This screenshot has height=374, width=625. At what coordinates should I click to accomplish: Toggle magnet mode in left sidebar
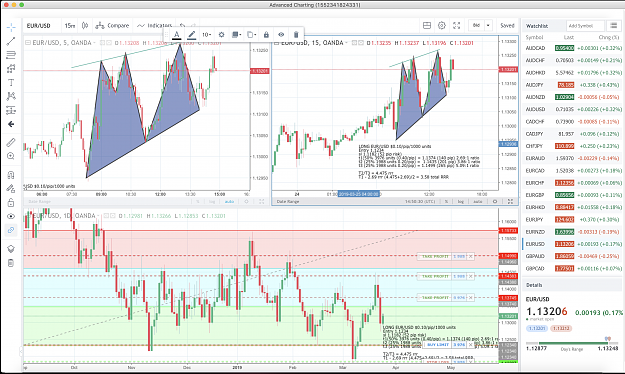tap(11, 175)
